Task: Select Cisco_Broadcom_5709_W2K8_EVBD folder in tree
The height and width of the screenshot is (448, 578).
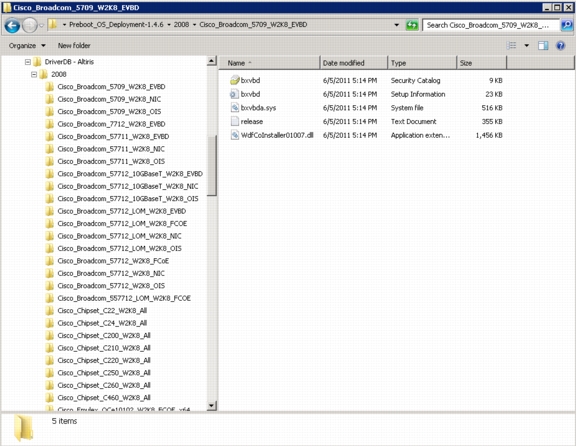Action: (x=111, y=87)
